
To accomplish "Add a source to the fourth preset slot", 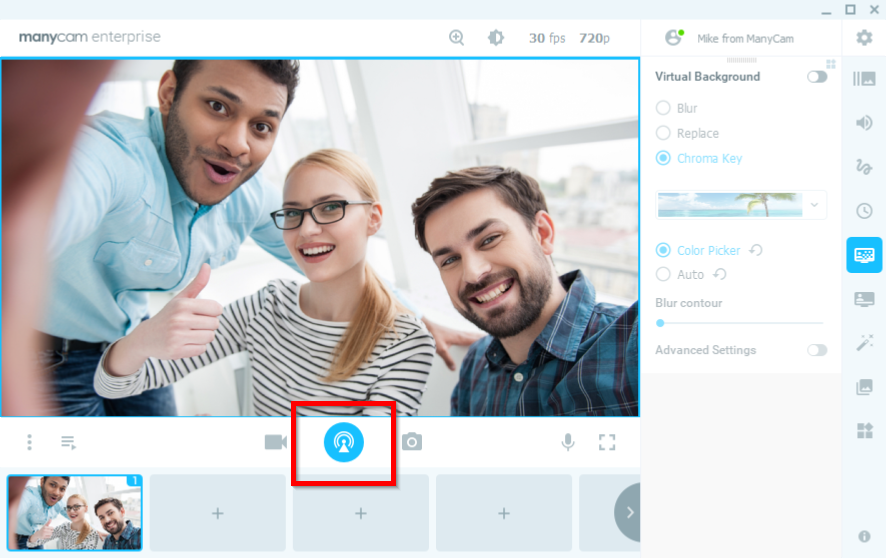I will coord(503,513).
